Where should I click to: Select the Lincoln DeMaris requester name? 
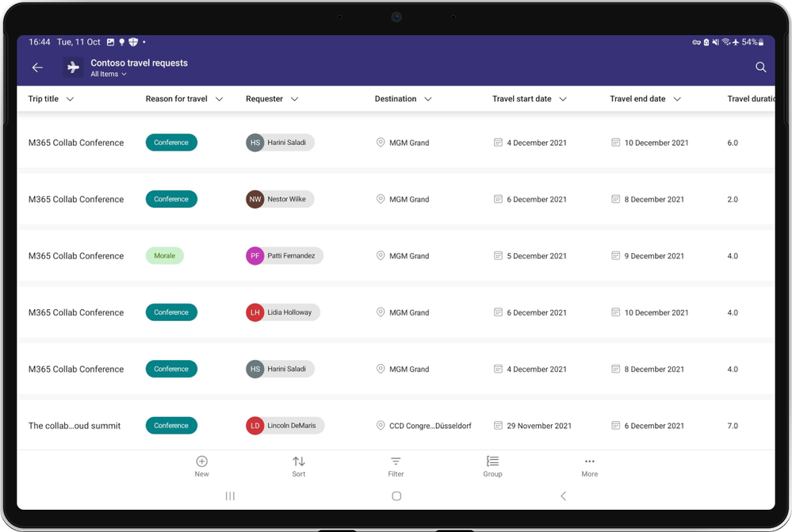pos(292,426)
